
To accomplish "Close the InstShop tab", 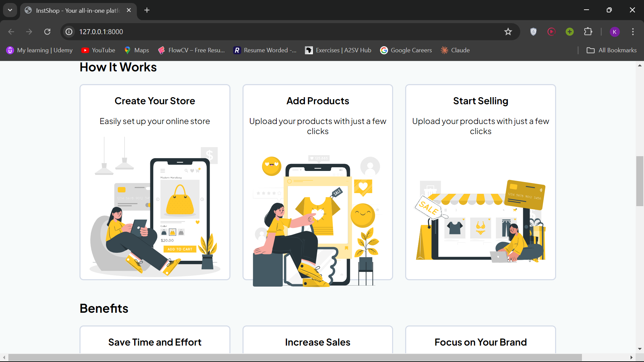I will (129, 10).
